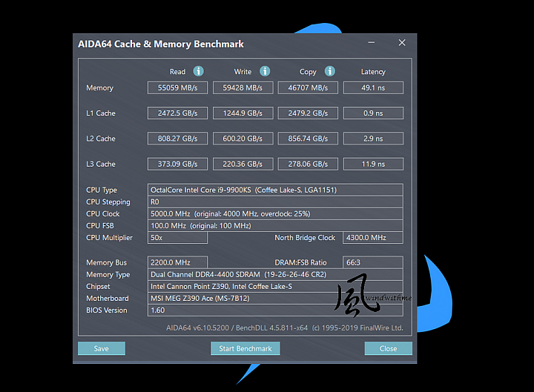This screenshot has height=392, width=534.
Task: Click the Memory Bus field 2200.0 MHz
Action: click(177, 262)
